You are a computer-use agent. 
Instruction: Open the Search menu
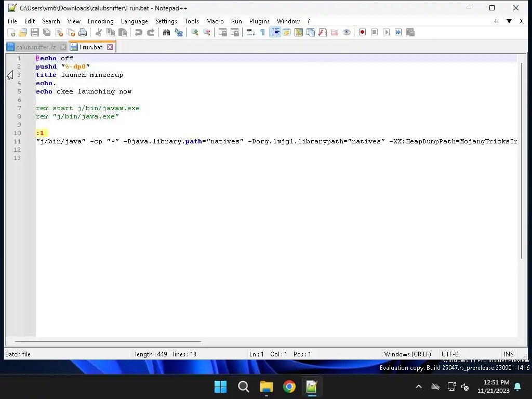51,21
